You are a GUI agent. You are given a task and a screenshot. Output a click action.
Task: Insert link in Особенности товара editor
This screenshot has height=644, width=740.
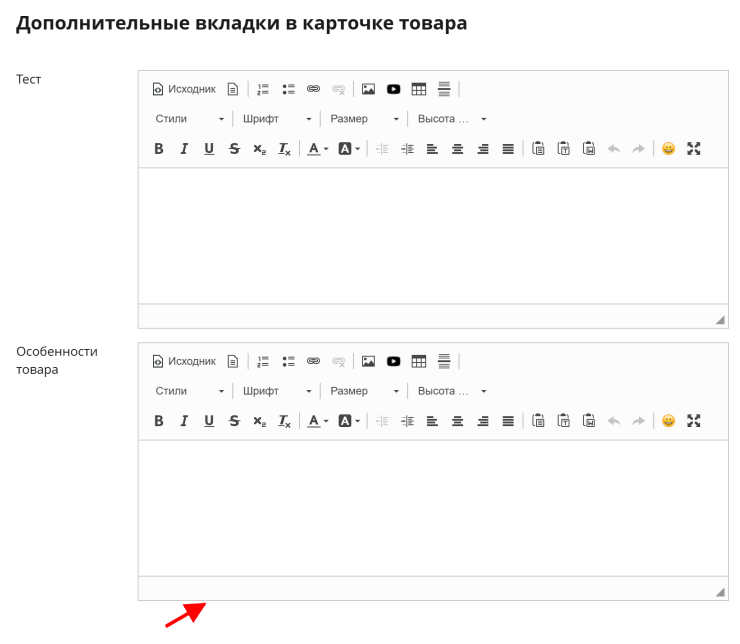313,361
